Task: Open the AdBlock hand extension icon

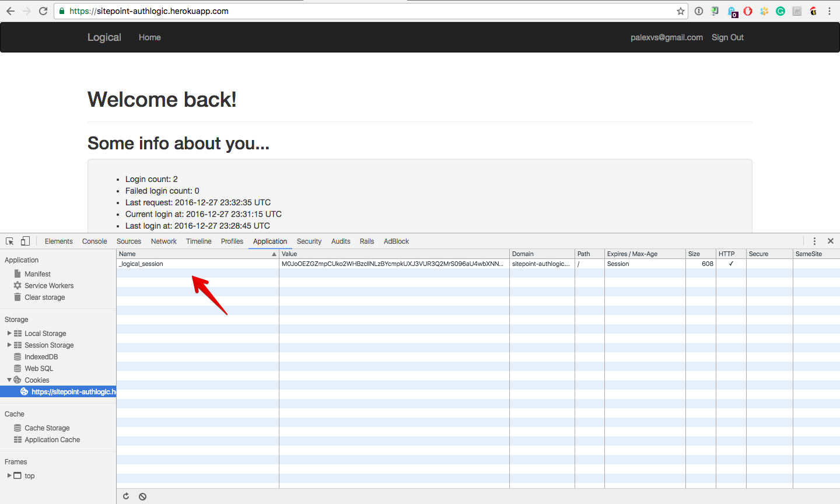Action: click(x=748, y=10)
